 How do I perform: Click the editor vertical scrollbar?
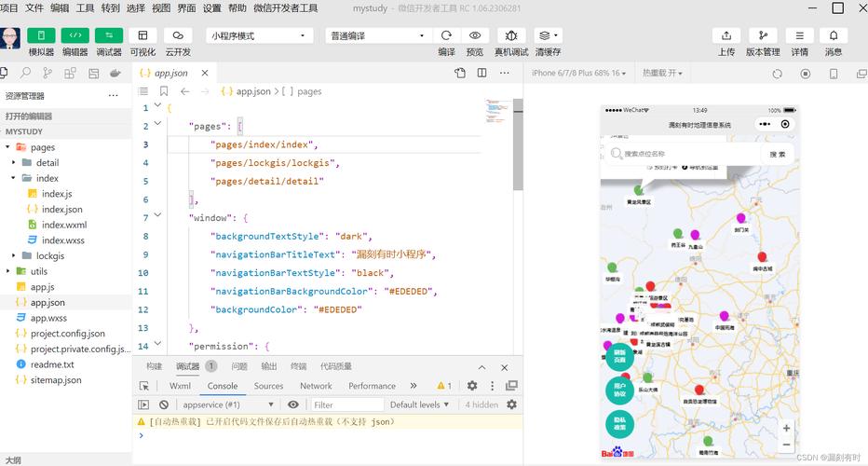coord(518,144)
